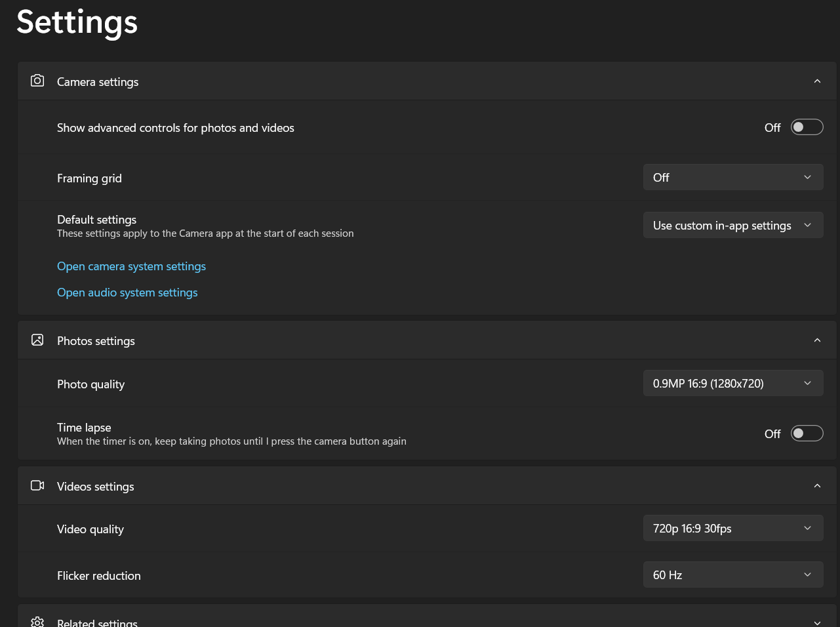Open audio system settings link

coord(127,293)
